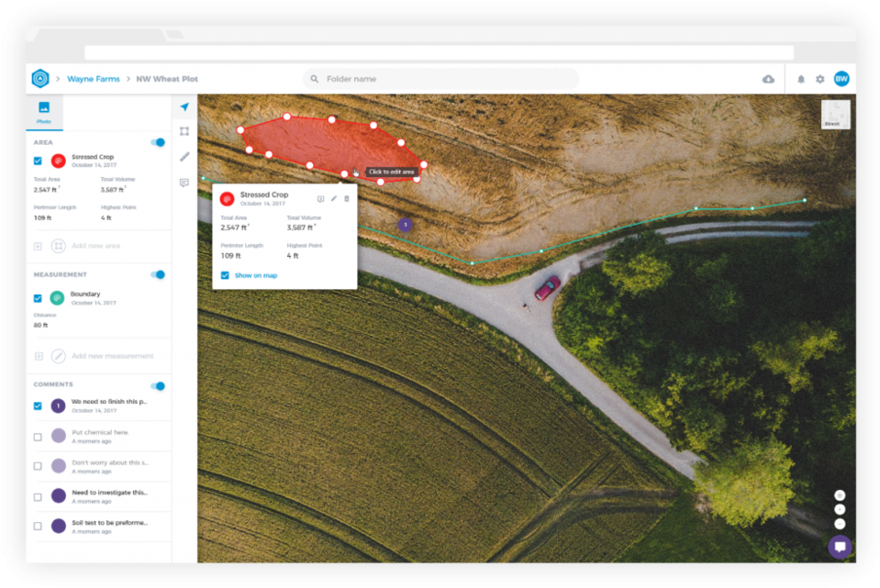
Task: Switch to Street map thumbnail
Action: 835,115
